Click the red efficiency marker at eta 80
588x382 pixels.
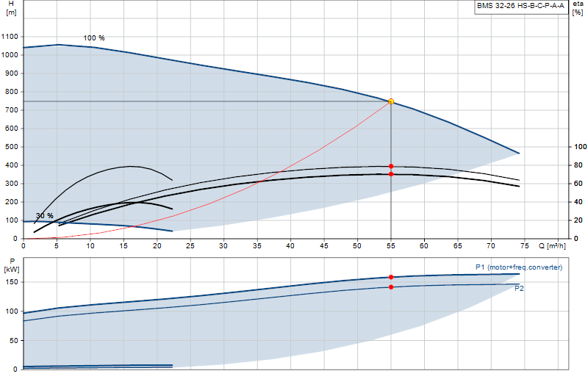coord(391,166)
